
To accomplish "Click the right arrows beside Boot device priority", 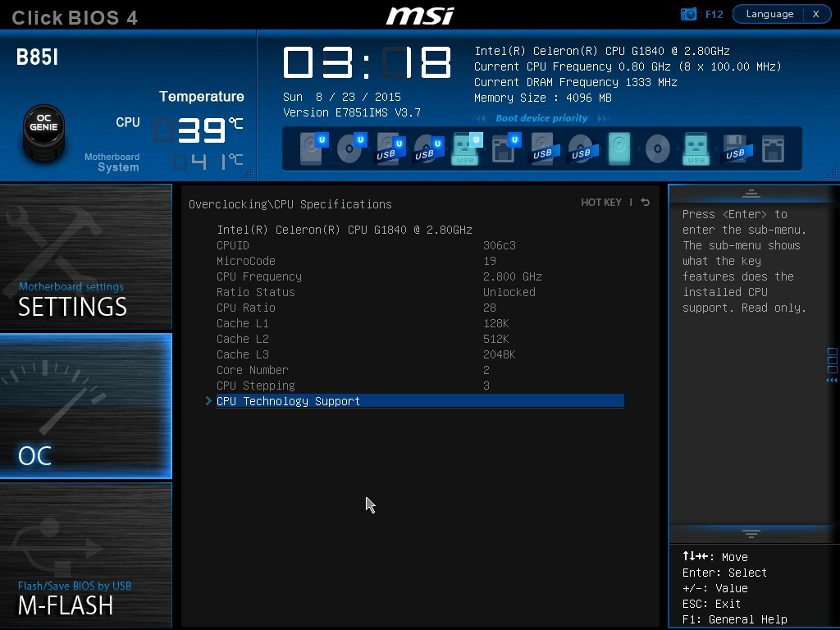I will 604,118.
